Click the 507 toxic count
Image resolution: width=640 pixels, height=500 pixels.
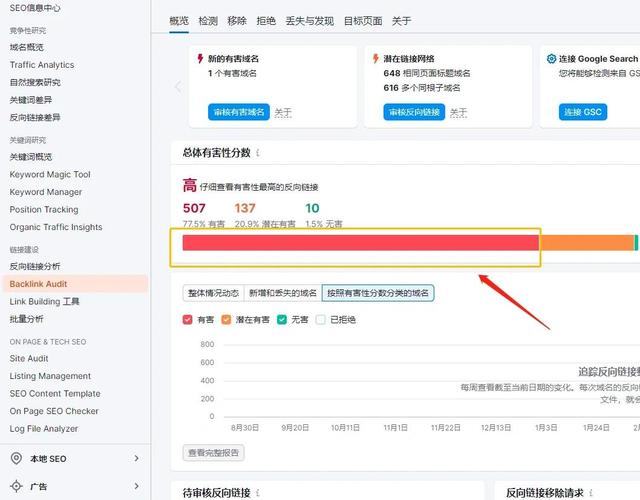[x=194, y=208]
